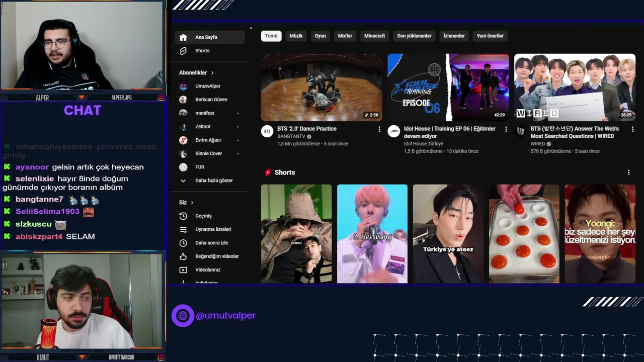Open the Shorts sidebar icon
The width and height of the screenshot is (644, 362).
pyautogui.click(x=183, y=51)
